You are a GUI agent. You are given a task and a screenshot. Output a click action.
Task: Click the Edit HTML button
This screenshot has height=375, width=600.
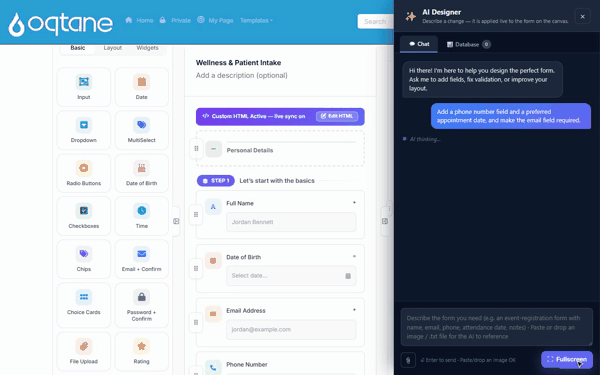pos(337,116)
